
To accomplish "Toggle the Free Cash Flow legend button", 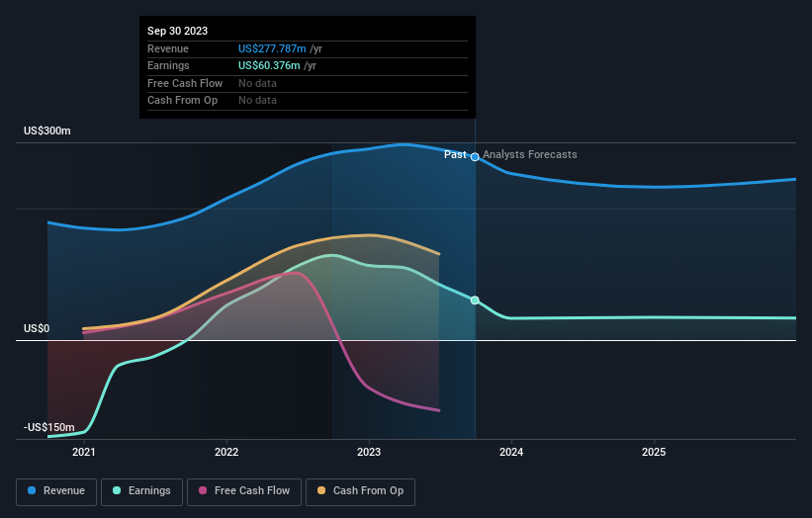I will [244, 491].
